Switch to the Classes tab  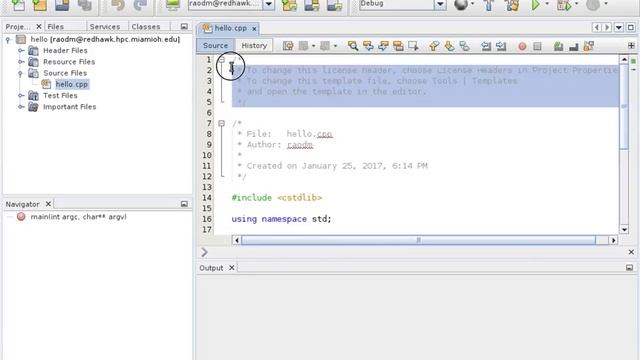[146, 27]
